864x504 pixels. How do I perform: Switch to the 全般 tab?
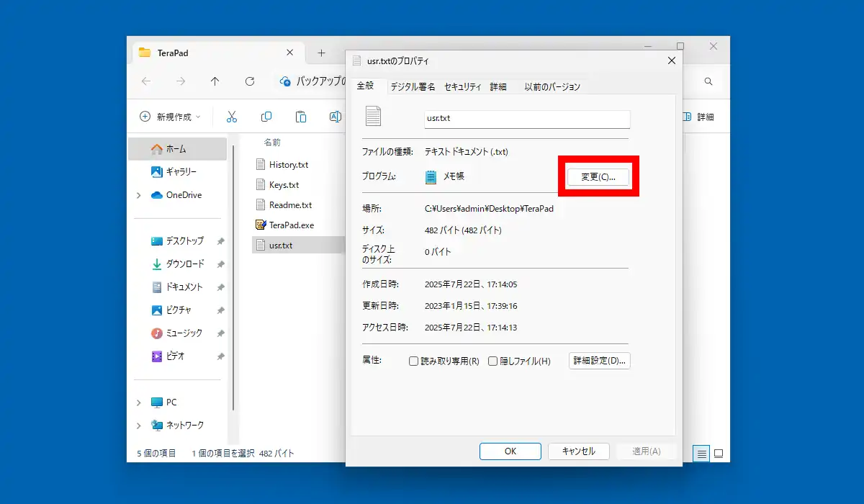[366, 86]
